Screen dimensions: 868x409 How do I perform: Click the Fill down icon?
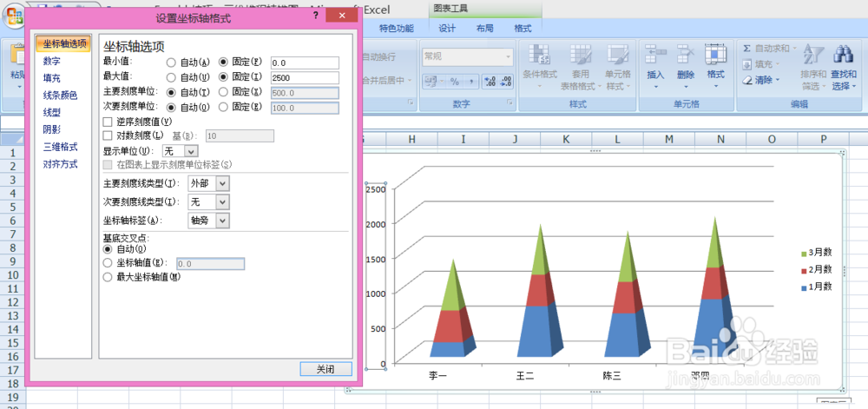(x=747, y=64)
